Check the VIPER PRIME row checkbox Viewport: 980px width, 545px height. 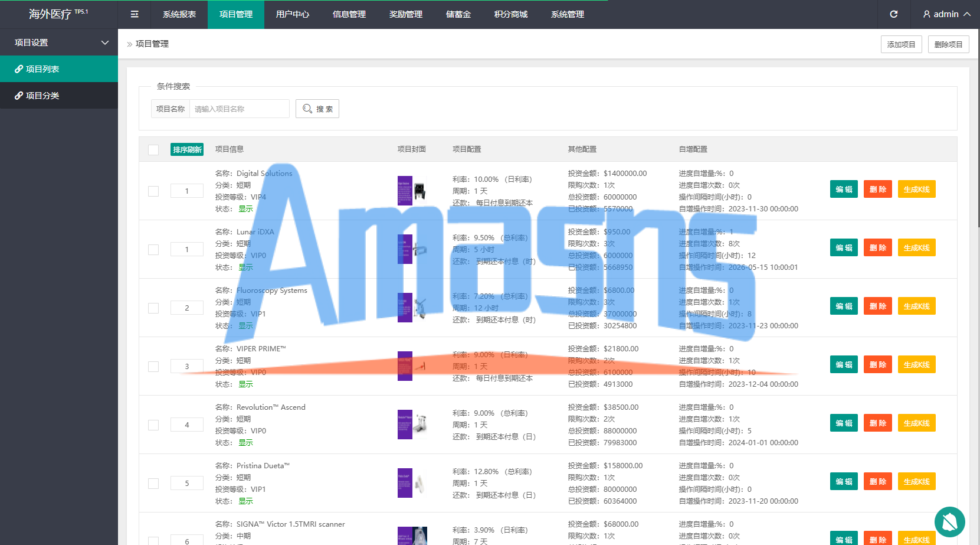[x=153, y=366]
